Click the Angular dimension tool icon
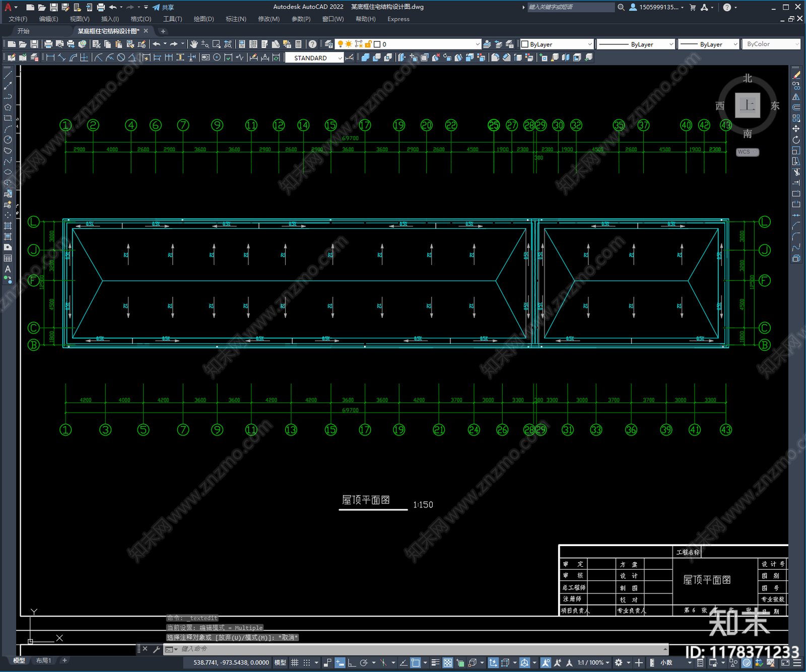This screenshot has height=672, width=806. (x=132, y=57)
